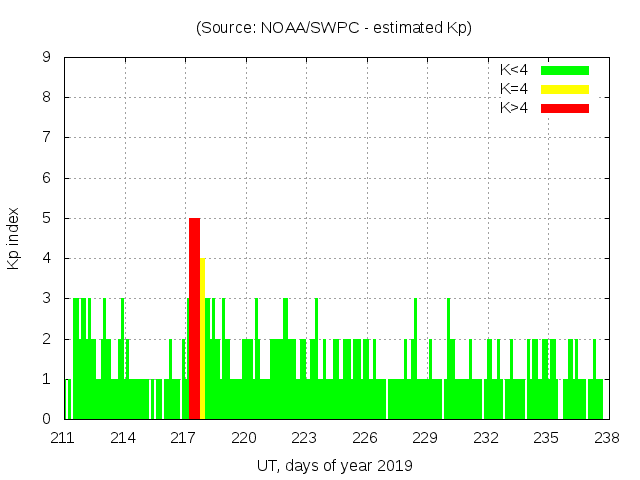The height and width of the screenshot is (480, 640).
Task: Click the yellow K=4 legend swatch
Action: (x=565, y=89)
